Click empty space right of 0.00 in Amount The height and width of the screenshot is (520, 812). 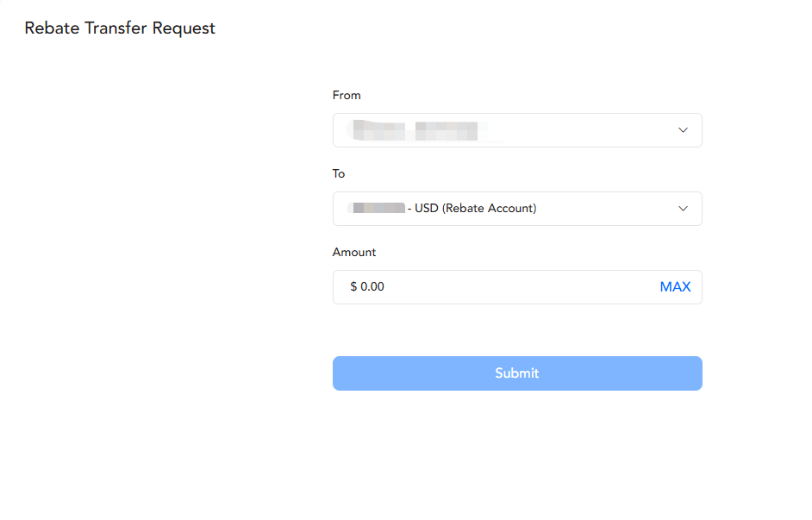[x=517, y=287]
